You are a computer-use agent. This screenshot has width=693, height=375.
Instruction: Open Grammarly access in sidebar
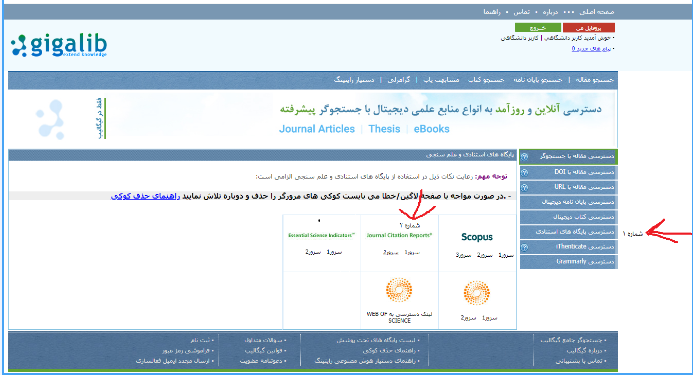click(569, 262)
